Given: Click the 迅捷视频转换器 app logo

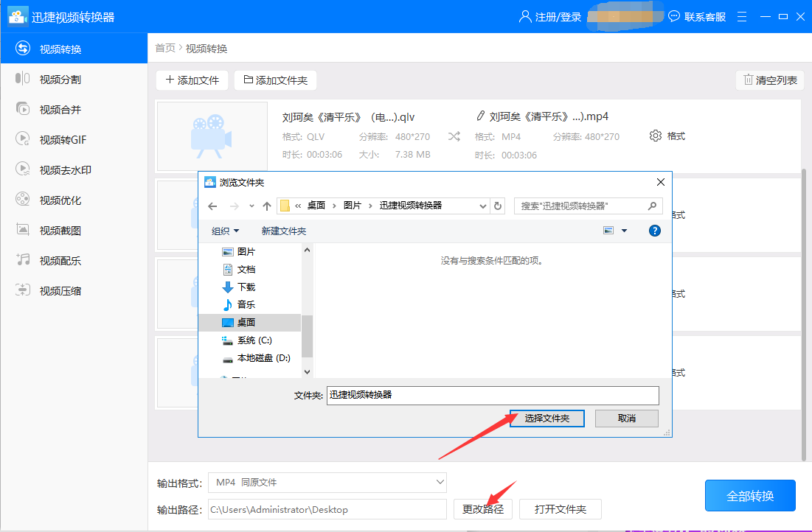Looking at the screenshot, I should pos(18,16).
